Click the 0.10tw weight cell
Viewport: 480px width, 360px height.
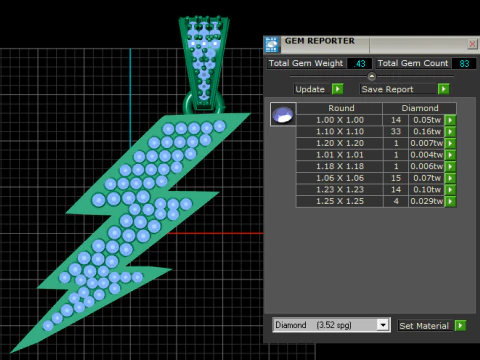tap(427, 190)
